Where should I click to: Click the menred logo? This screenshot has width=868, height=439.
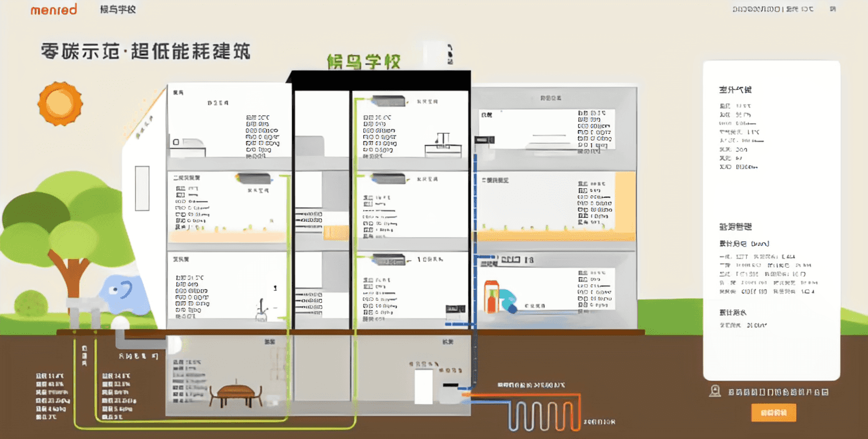point(54,9)
